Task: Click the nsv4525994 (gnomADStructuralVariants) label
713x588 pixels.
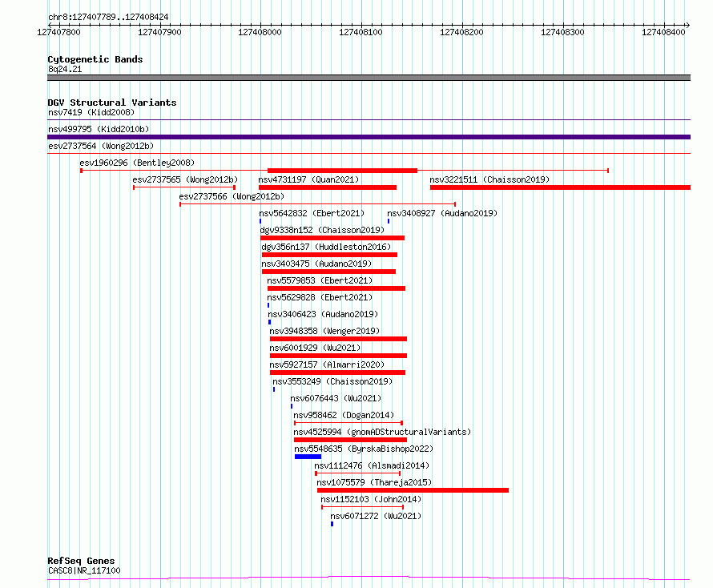Action: pos(382,432)
